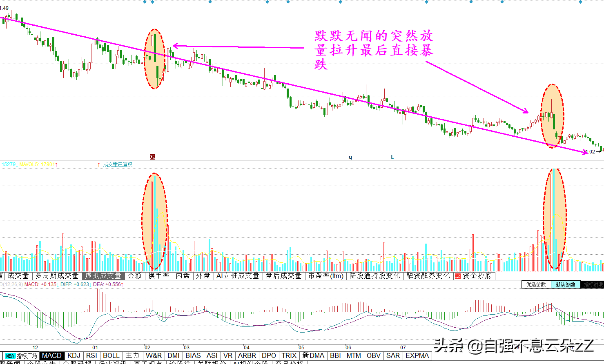
Task: Switch to the MACD indicator tab
Action: click(x=52, y=356)
